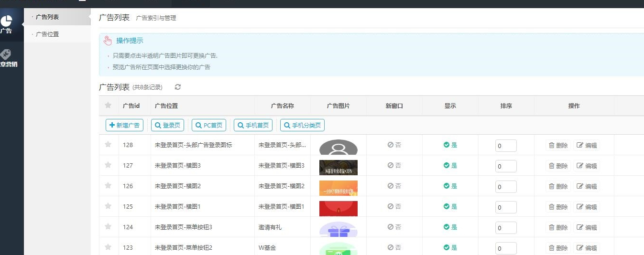The image size is (644, 255).
Task: Edit ad 128 with its 编辑 button
Action: 587,145
